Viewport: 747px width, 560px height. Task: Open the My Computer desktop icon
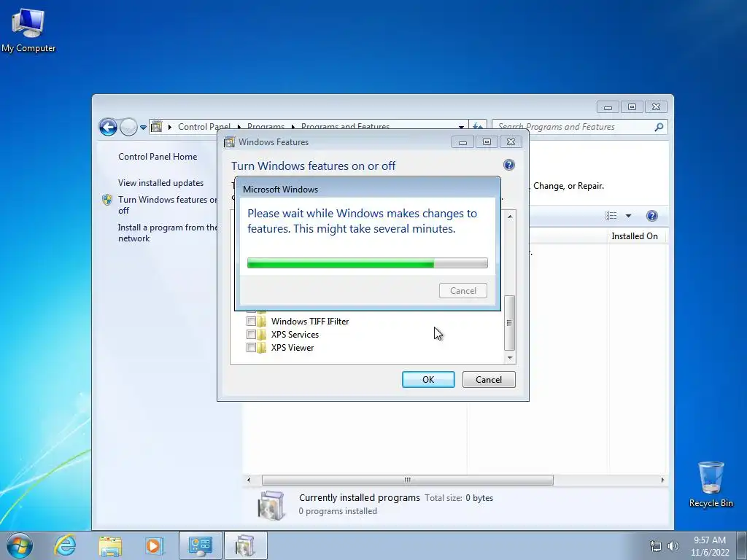[28, 31]
